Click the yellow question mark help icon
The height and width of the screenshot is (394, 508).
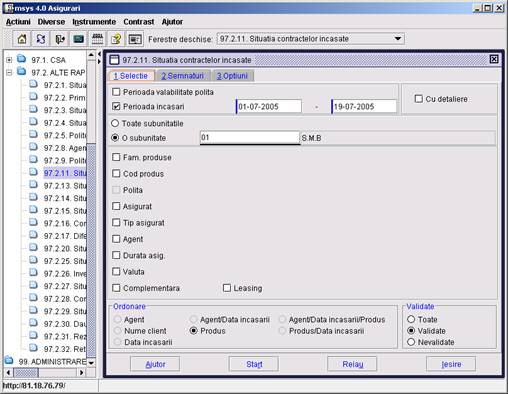116,39
